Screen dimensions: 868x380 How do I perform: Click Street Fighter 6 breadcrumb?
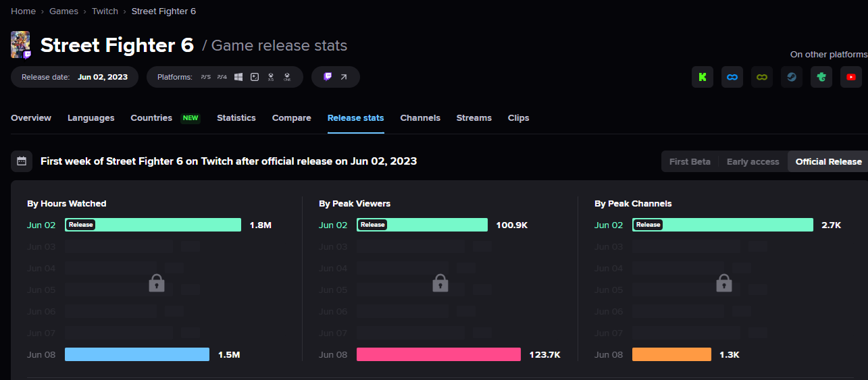coord(163,11)
